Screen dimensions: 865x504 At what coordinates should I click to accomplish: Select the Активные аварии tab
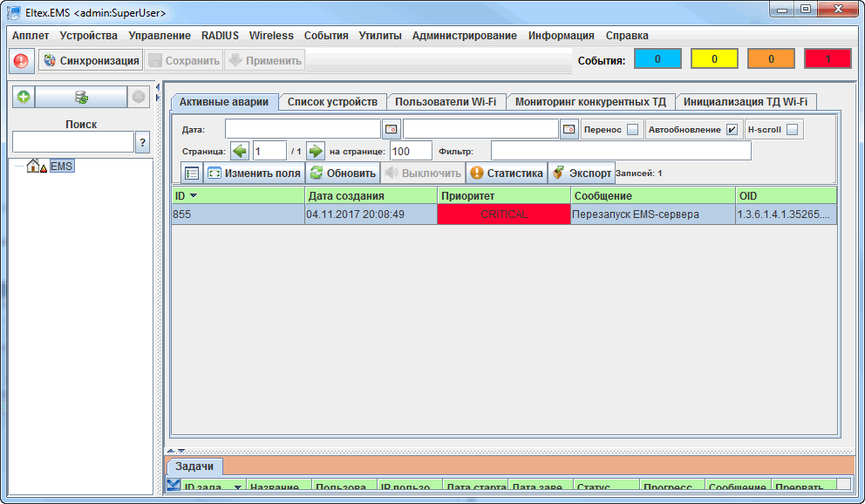[224, 102]
